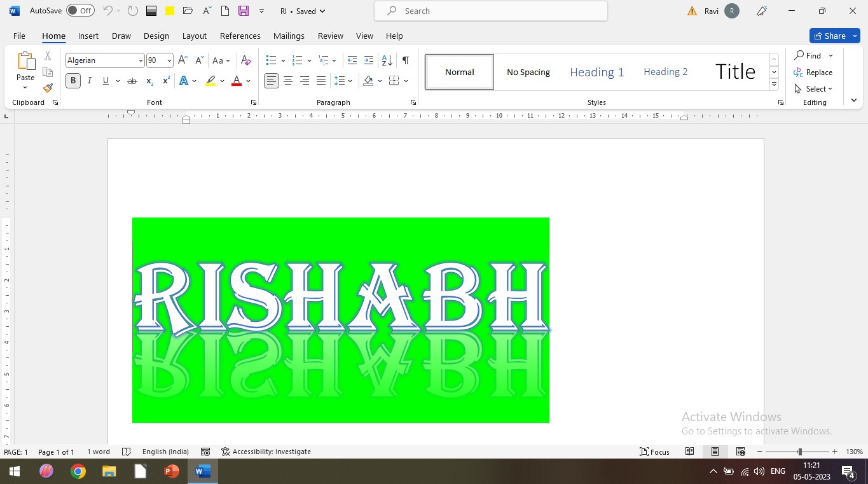Click the Share button
The image size is (868, 484).
829,36
